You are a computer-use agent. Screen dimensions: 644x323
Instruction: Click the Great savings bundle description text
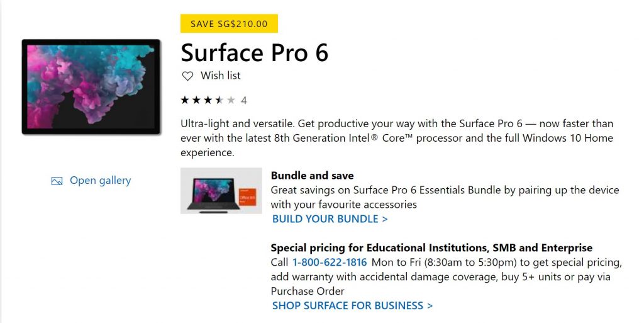click(x=445, y=196)
